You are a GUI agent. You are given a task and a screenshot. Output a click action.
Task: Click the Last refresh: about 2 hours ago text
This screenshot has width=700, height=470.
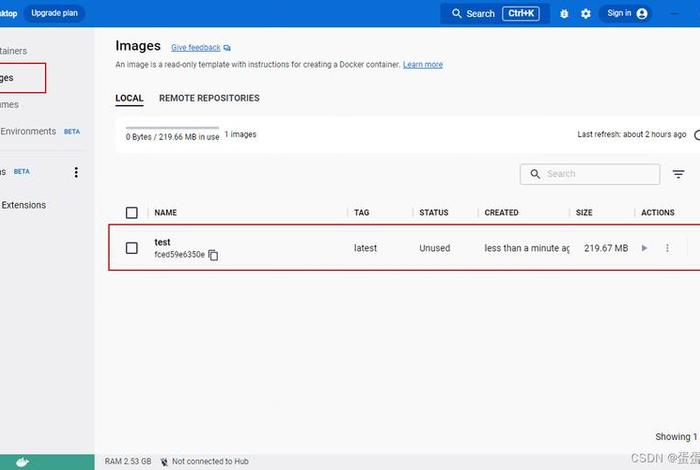[x=632, y=134]
